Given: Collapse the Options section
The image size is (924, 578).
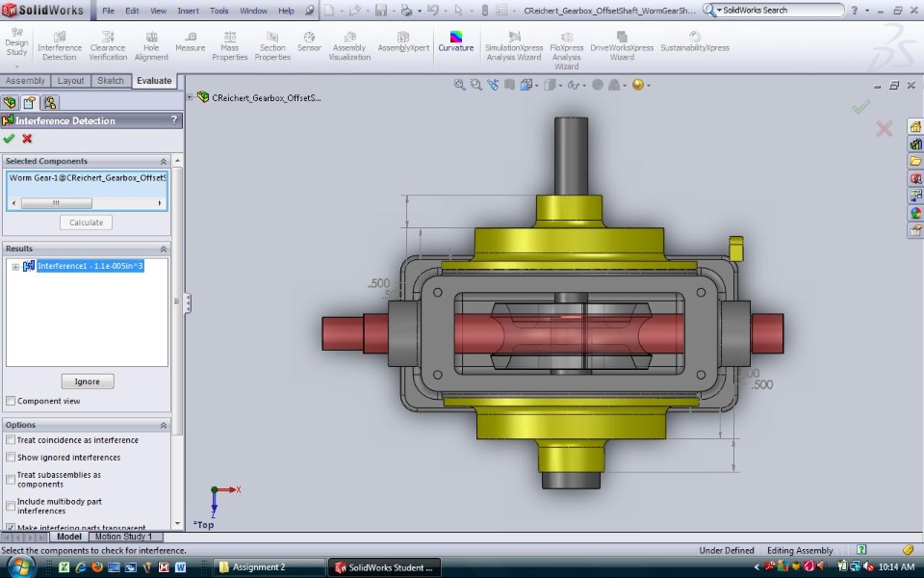Looking at the screenshot, I should [x=163, y=425].
